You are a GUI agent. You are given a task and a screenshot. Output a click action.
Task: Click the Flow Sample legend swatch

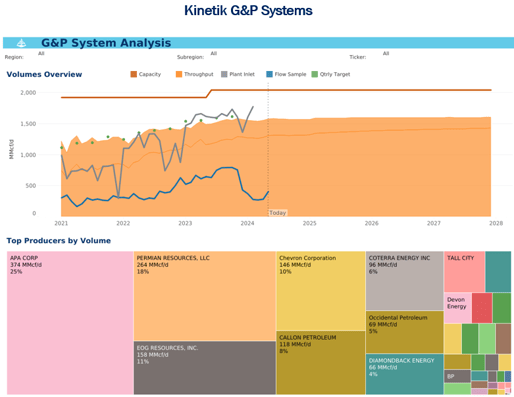(269, 74)
